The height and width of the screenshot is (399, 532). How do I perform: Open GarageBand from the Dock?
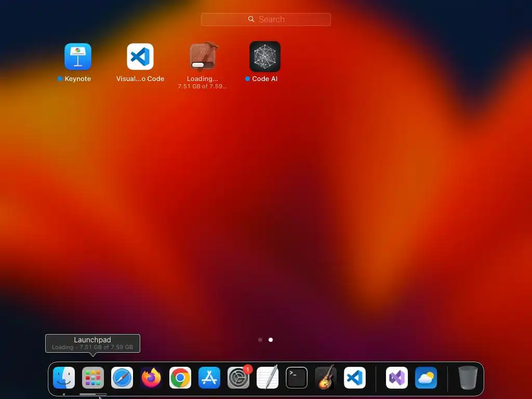point(326,378)
